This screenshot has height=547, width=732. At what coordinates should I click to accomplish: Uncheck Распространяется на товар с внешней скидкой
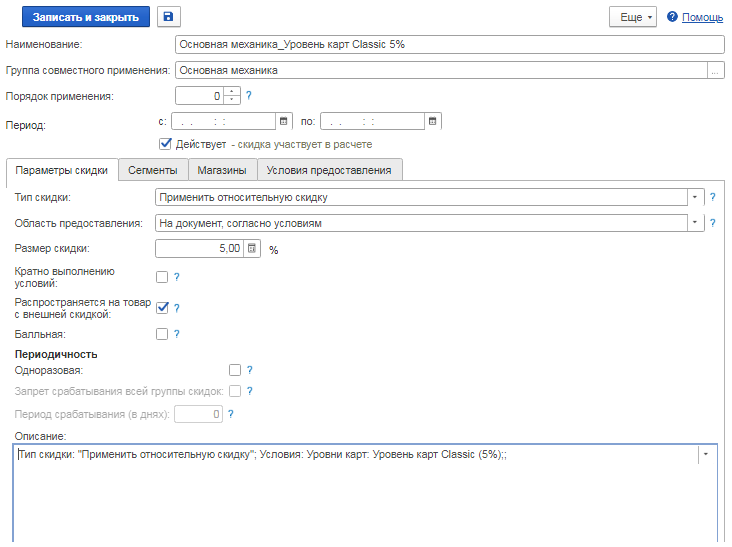tap(162, 308)
